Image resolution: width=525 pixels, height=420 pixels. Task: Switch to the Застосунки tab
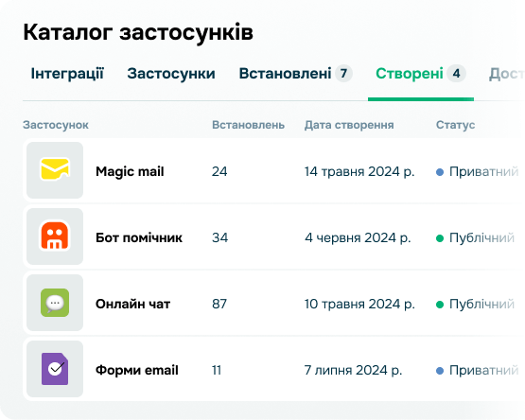click(171, 74)
